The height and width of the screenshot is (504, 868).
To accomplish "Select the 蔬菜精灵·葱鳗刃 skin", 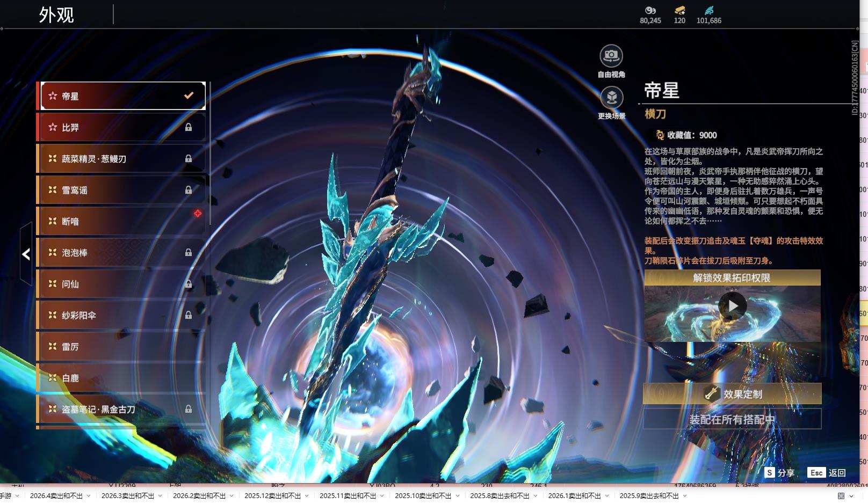I will coord(122,158).
